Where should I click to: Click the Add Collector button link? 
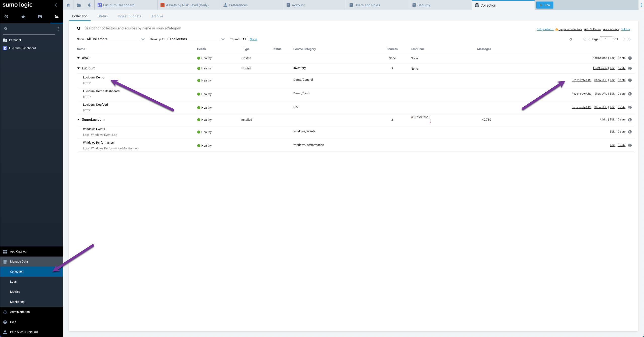pyautogui.click(x=593, y=29)
